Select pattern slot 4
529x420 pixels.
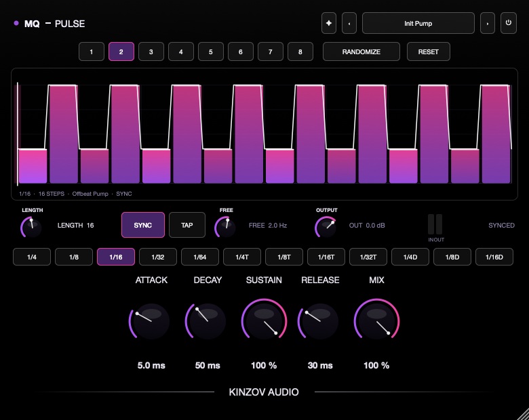(x=181, y=51)
